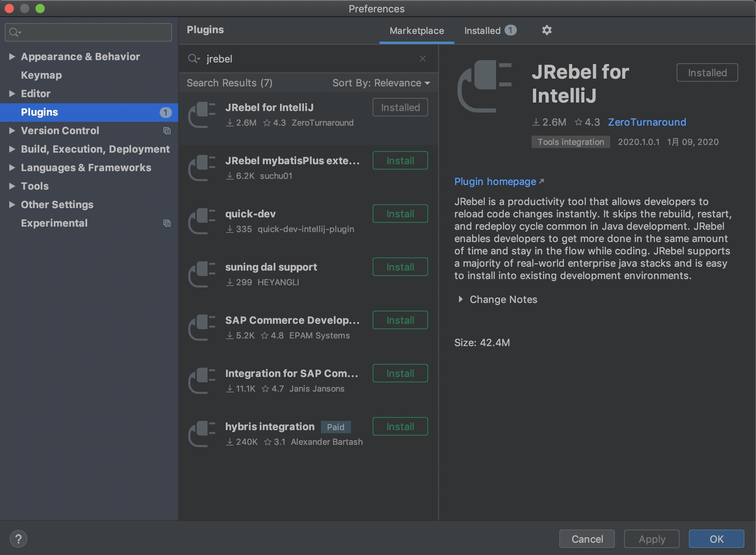Click the help question mark button
The width and height of the screenshot is (756, 555).
18,539
